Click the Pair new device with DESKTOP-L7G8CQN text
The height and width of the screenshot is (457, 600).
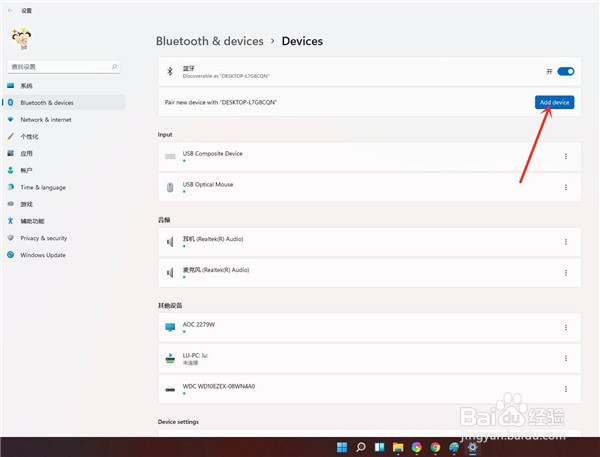[220, 102]
